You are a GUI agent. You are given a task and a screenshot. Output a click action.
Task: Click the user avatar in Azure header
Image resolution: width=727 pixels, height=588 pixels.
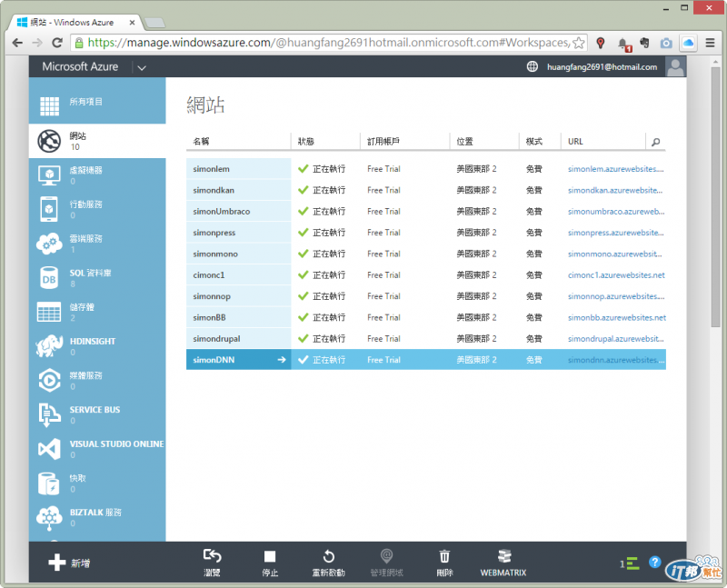click(x=675, y=66)
